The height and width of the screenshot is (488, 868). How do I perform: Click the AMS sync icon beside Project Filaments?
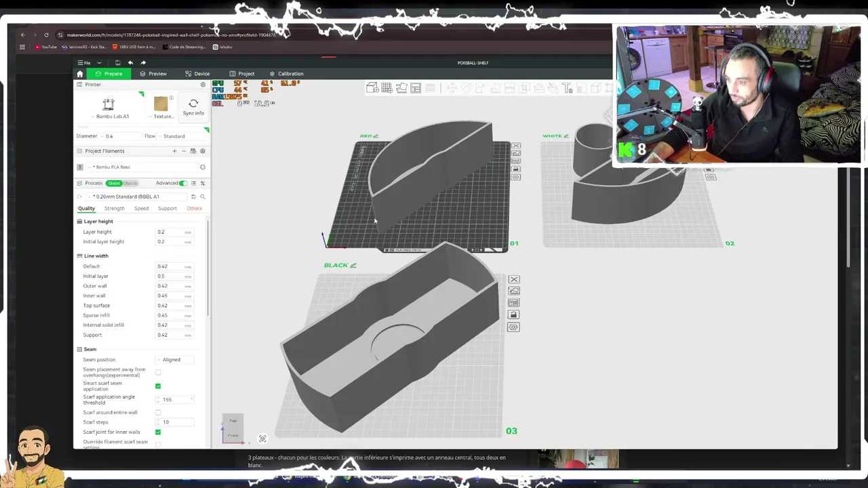[x=193, y=151]
